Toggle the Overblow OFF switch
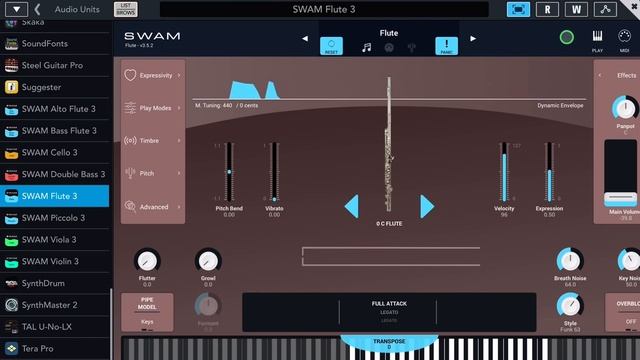Image resolution: width=640 pixels, height=360 pixels. (x=623, y=312)
